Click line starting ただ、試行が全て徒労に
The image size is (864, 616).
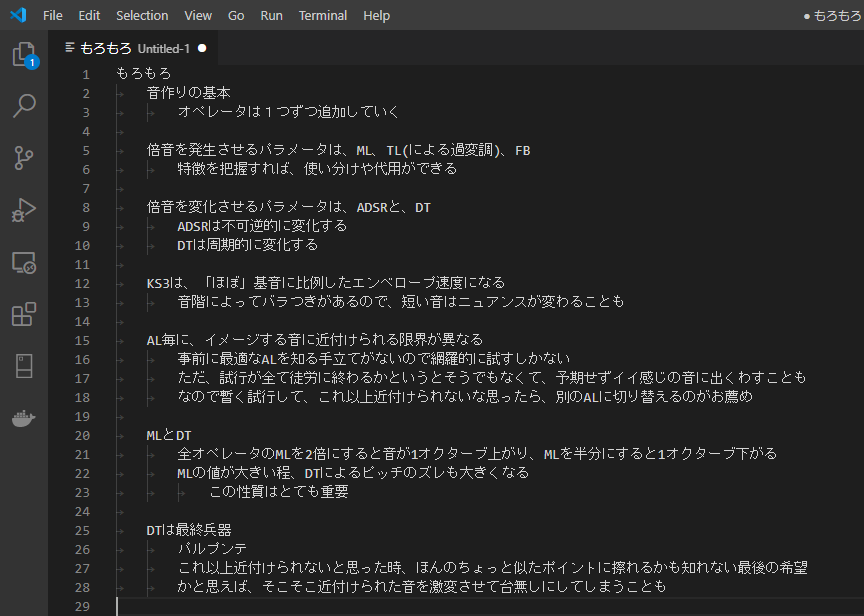pyautogui.click(x=492, y=377)
